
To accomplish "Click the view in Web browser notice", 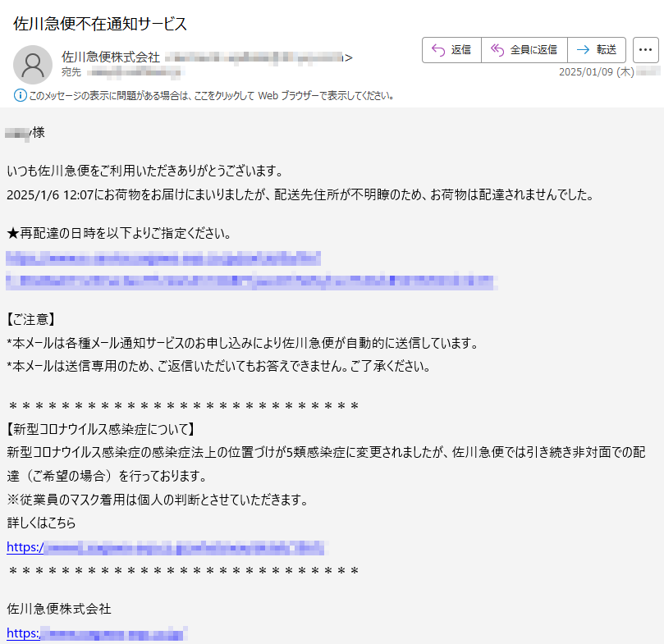I will (211, 96).
